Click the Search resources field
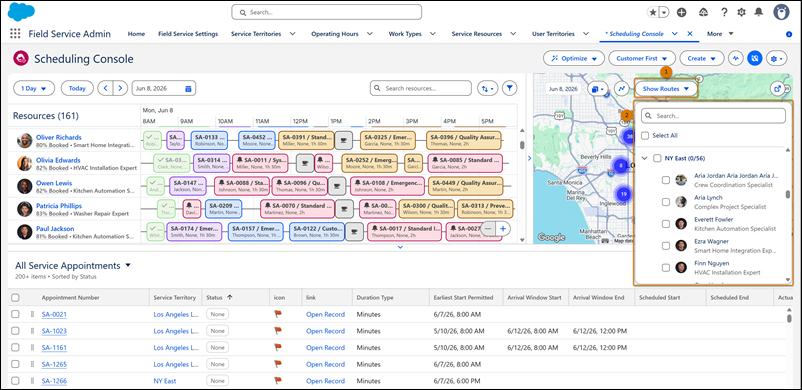Viewport: 802px width, 390px height. (420, 88)
